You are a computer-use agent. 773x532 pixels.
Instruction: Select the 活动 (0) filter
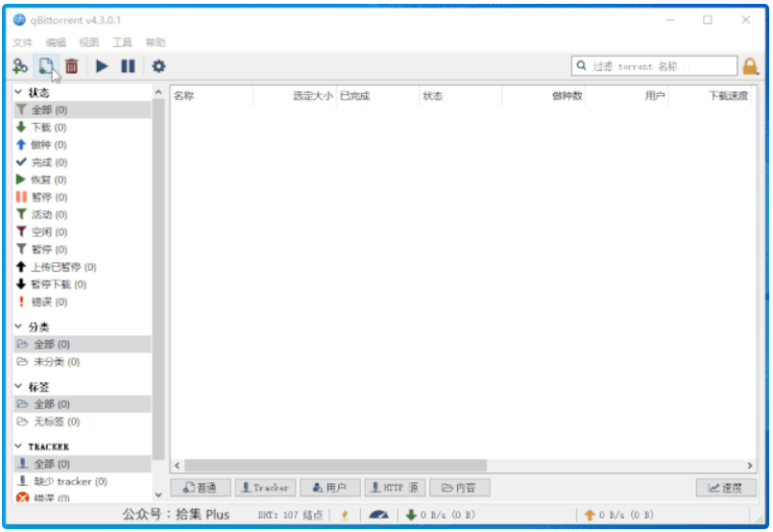pyautogui.click(x=83, y=214)
